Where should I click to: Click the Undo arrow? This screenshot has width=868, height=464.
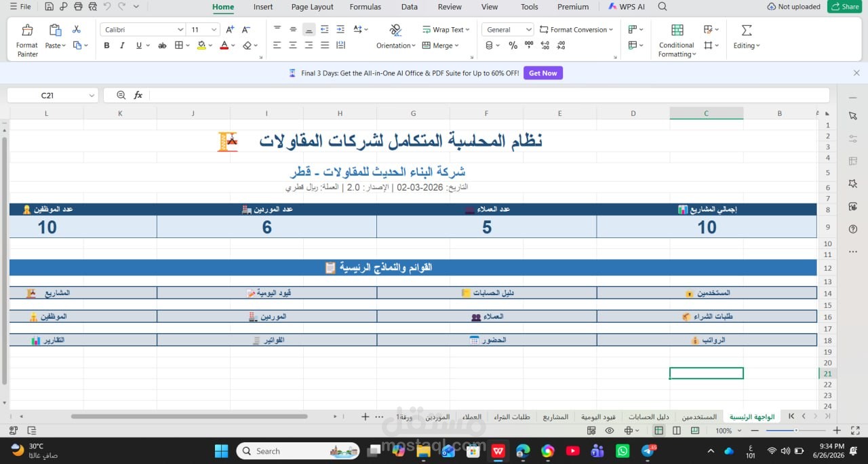107,7
